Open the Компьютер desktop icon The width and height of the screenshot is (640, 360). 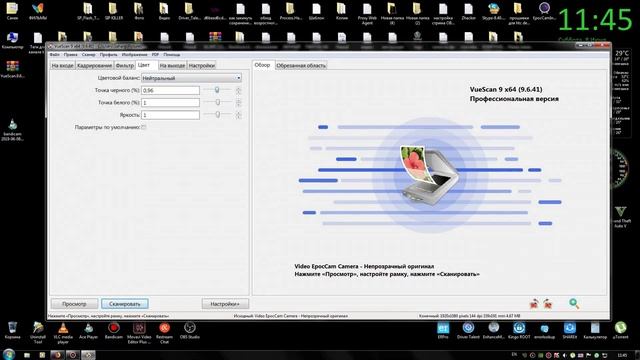point(12,41)
